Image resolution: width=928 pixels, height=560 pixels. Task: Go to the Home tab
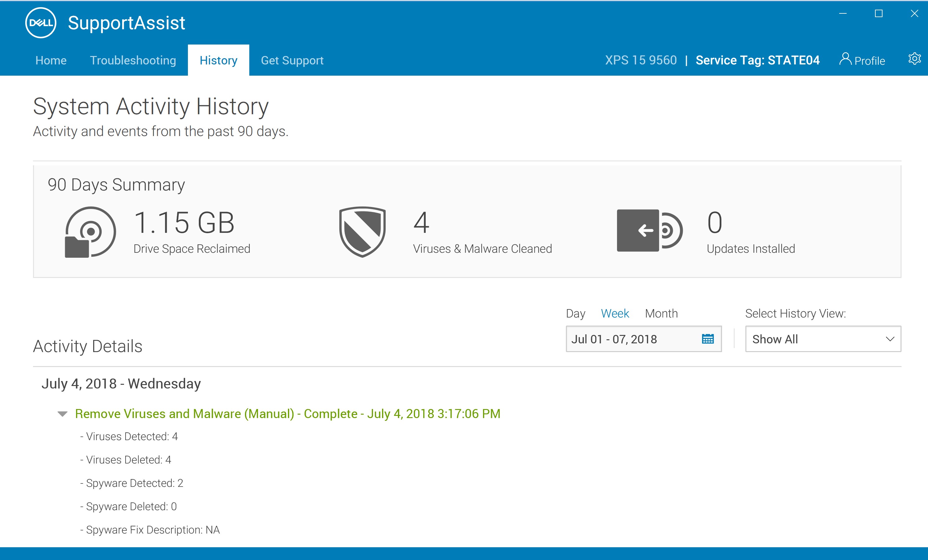point(50,60)
